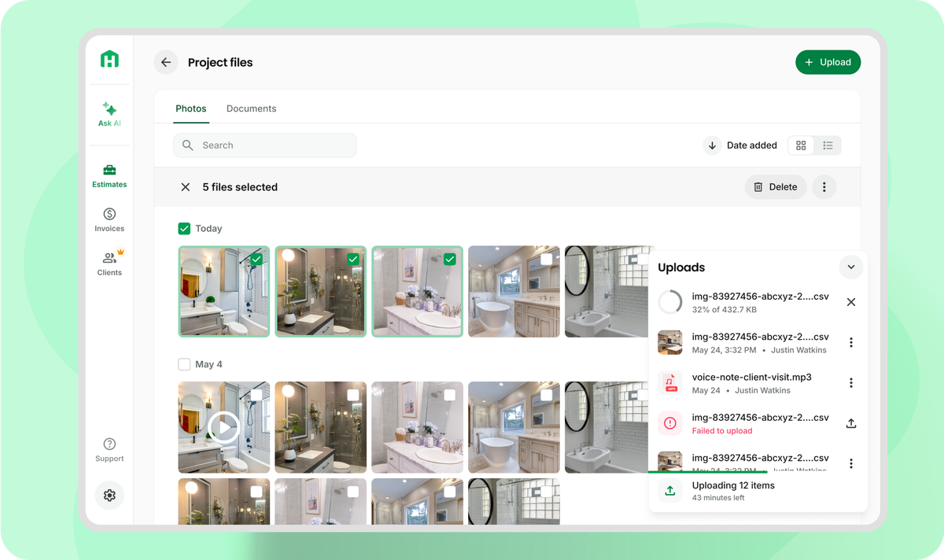Image resolution: width=944 pixels, height=560 pixels.
Task: Open Estimates in the sidebar
Action: pyautogui.click(x=109, y=175)
